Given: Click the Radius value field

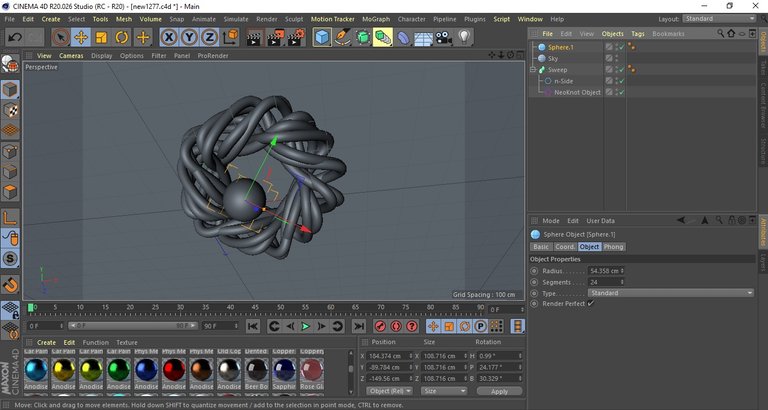Looking at the screenshot, I should (x=606, y=271).
